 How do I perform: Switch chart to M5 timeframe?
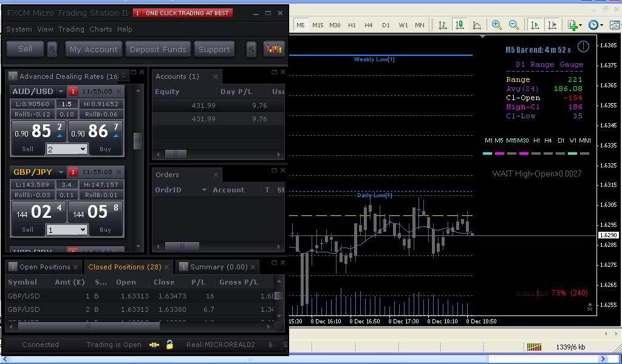coord(301,25)
